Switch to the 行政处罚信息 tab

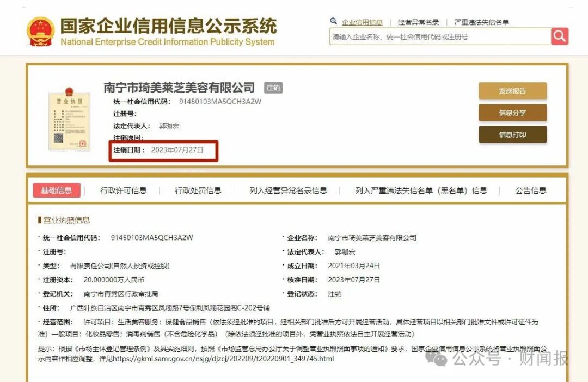(x=198, y=190)
